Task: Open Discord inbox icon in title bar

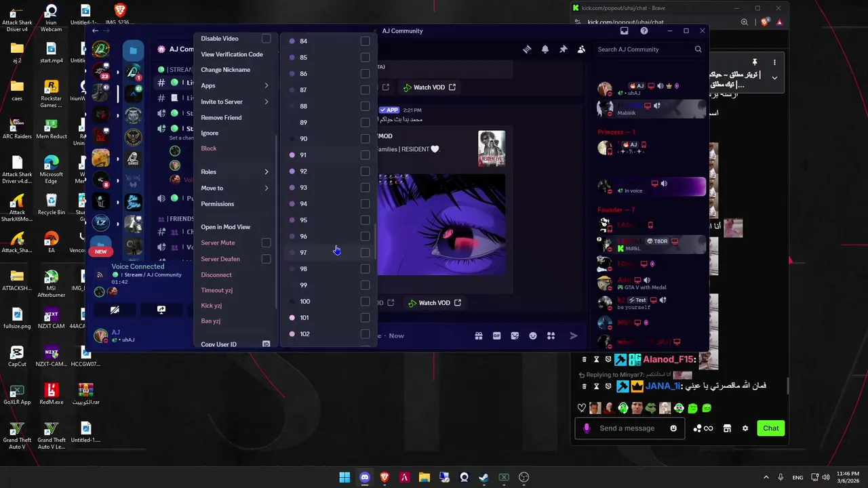Action: [625, 30]
